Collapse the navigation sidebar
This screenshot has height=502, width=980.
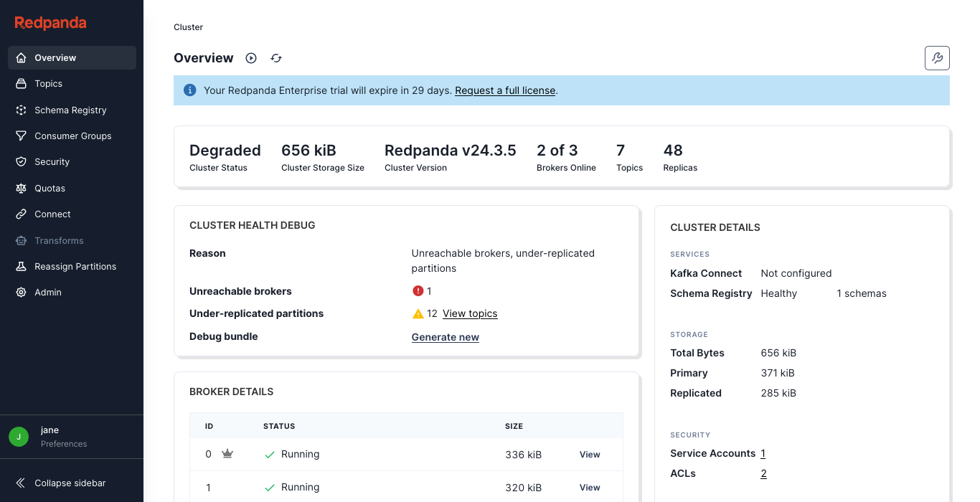pyautogui.click(x=64, y=483)
